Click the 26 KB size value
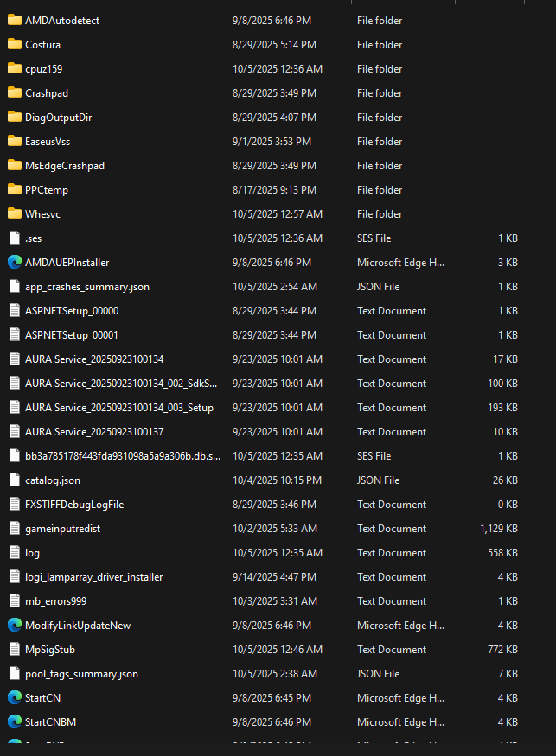556x756 pixels. click(x=505, y=480)
